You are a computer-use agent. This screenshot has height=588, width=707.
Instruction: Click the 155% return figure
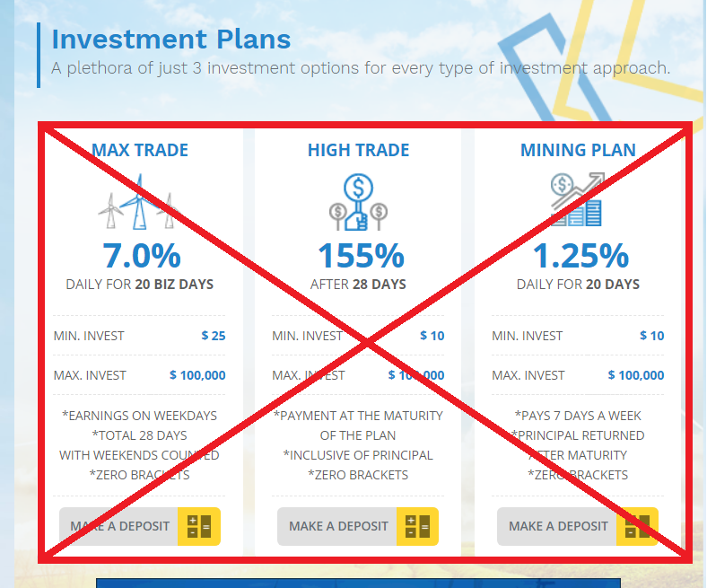[361, 256]
